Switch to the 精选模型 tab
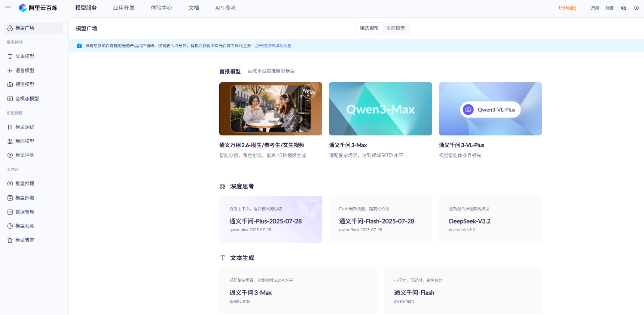 click(x=369, y=28)
